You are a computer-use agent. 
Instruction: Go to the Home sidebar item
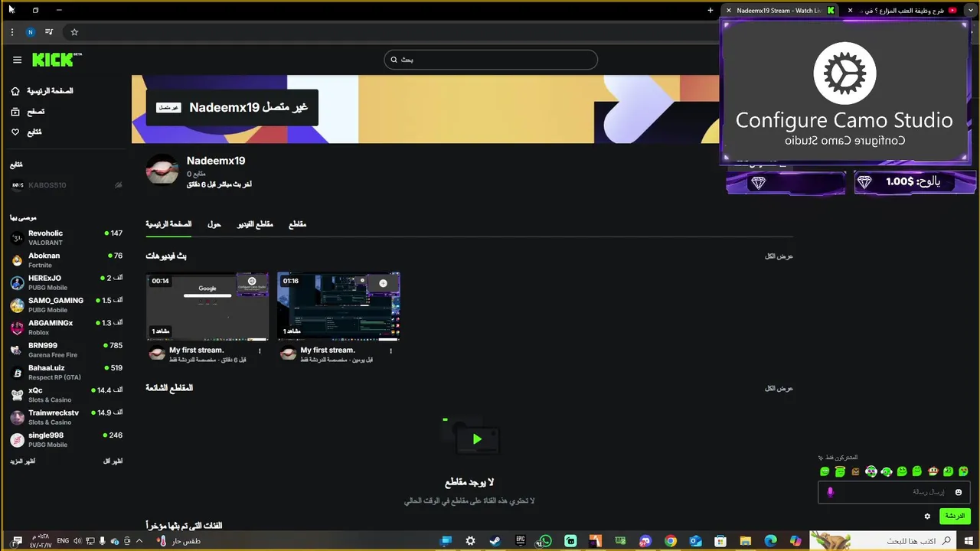pos(42,91)
